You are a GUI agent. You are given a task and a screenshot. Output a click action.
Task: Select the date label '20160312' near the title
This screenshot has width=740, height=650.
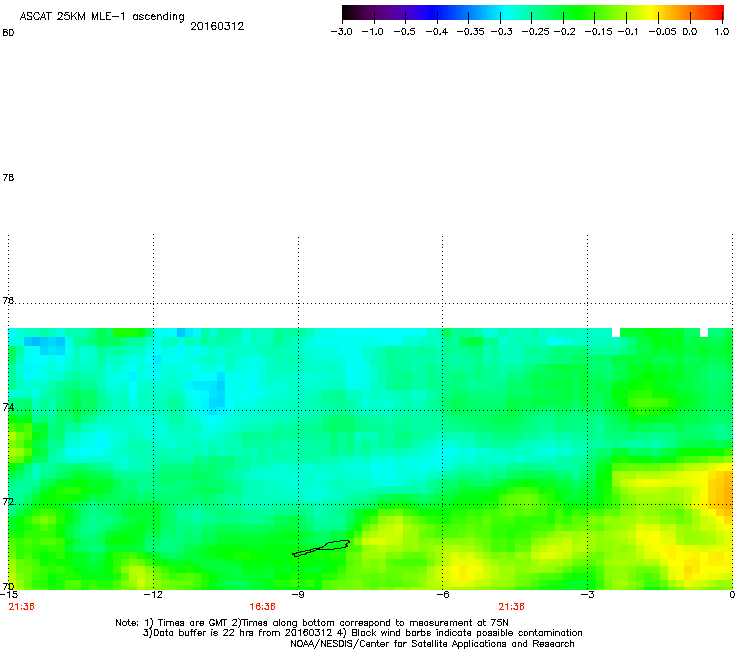tap(217, 26)
